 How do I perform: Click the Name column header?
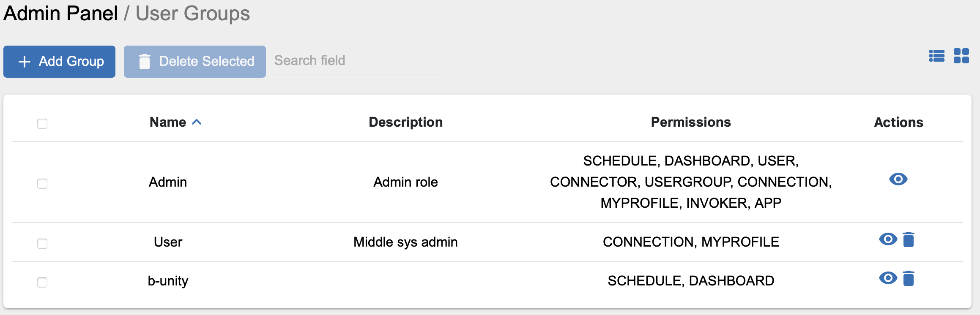[168, 122]
